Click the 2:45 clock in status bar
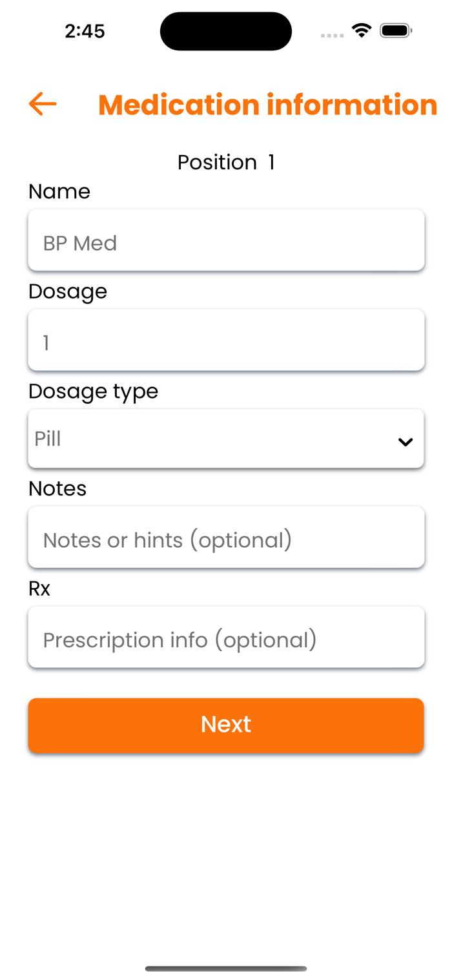452x980 pixels. pos(85,31)
